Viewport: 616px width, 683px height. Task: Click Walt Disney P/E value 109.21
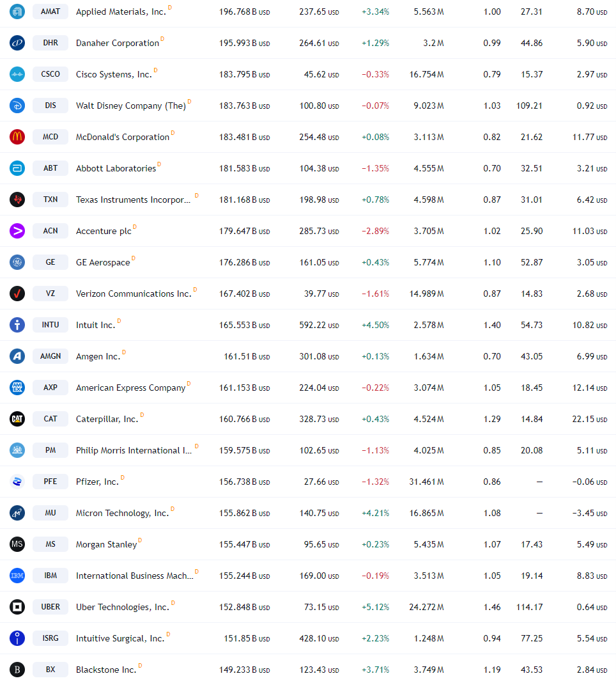coord(529,106)
